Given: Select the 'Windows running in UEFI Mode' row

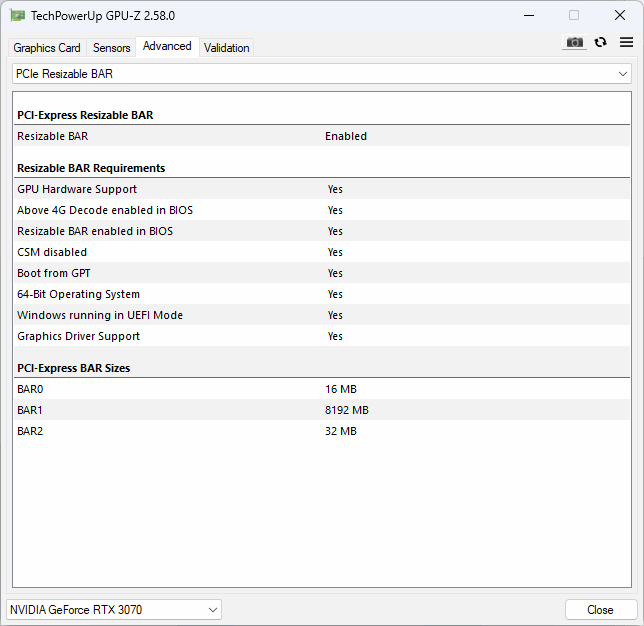Looking at the screenshot, I should pyautogui.click(x=322, y=315).
